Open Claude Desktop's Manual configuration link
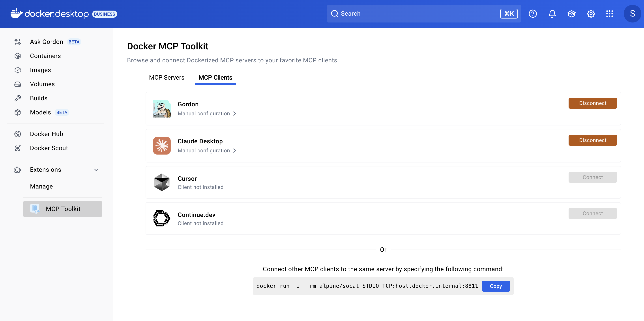 (x=207, y=151)
